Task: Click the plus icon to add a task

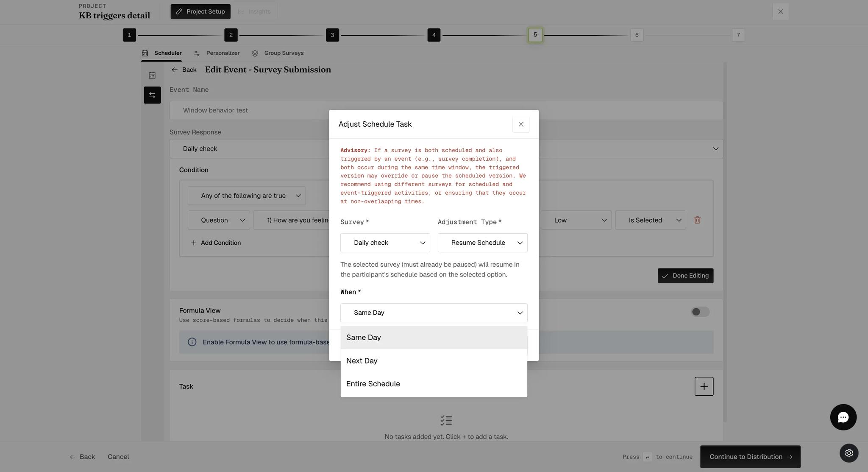Action: coord(704,386)
